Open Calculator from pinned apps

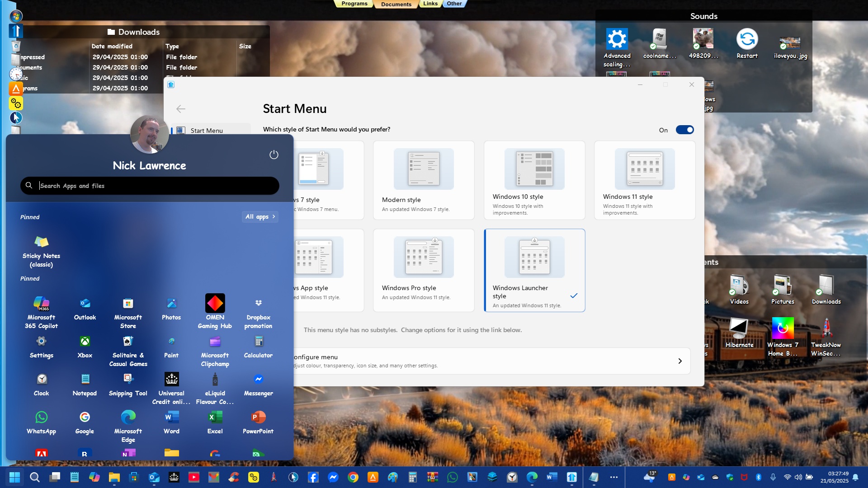pos(258,346)
